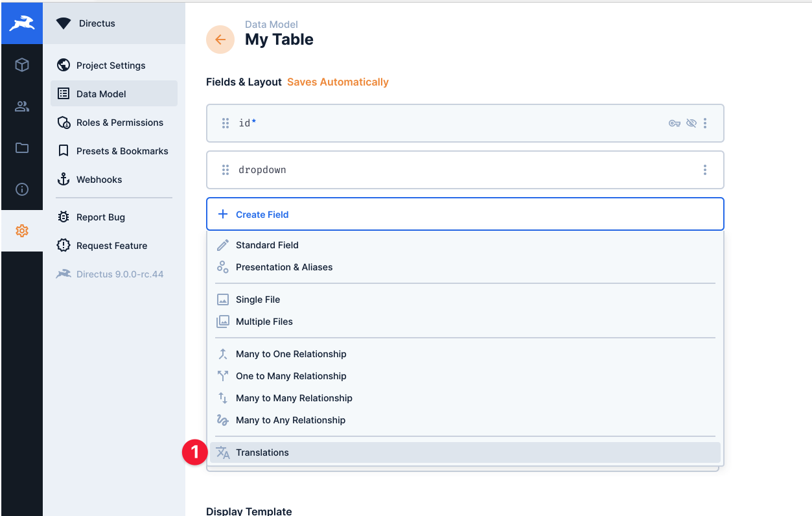
Task: Grab the drag handle of dropdown field
Action: tap(226, 170)
